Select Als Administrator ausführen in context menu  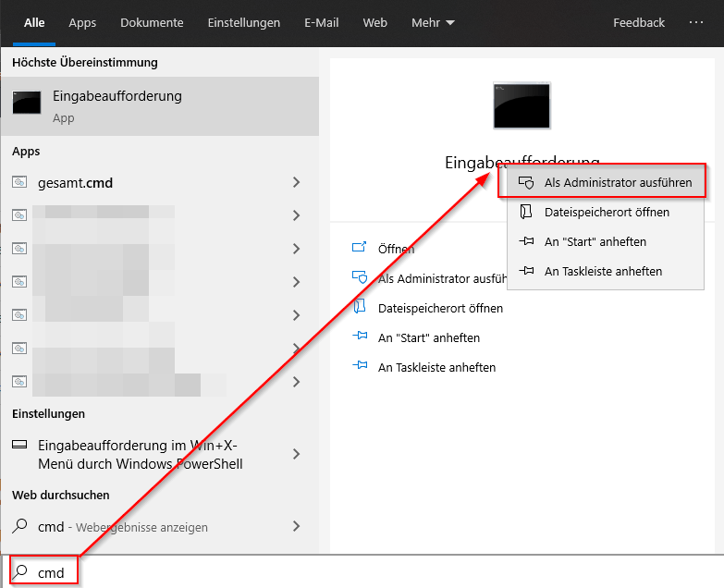click(x=617, y=183)
